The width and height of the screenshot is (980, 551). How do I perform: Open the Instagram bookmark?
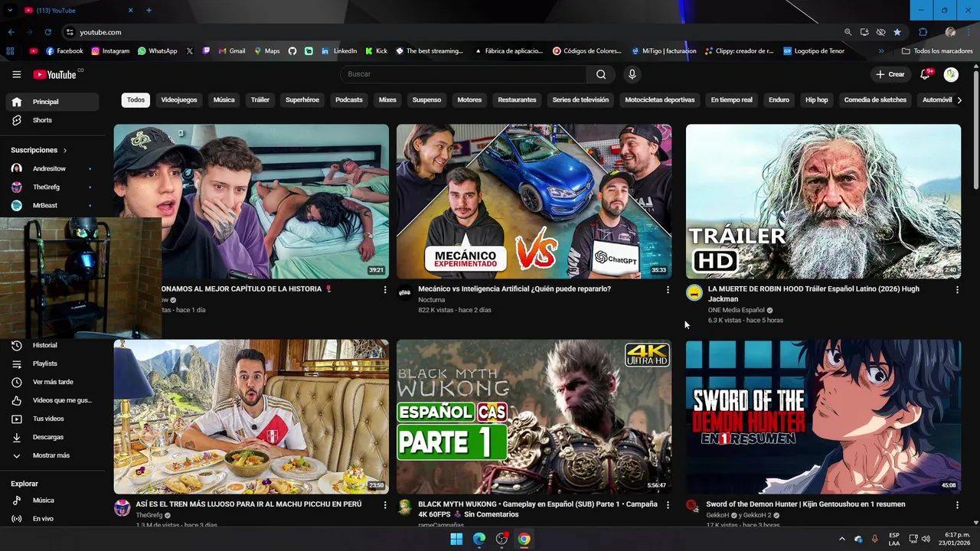click(110, 51)
